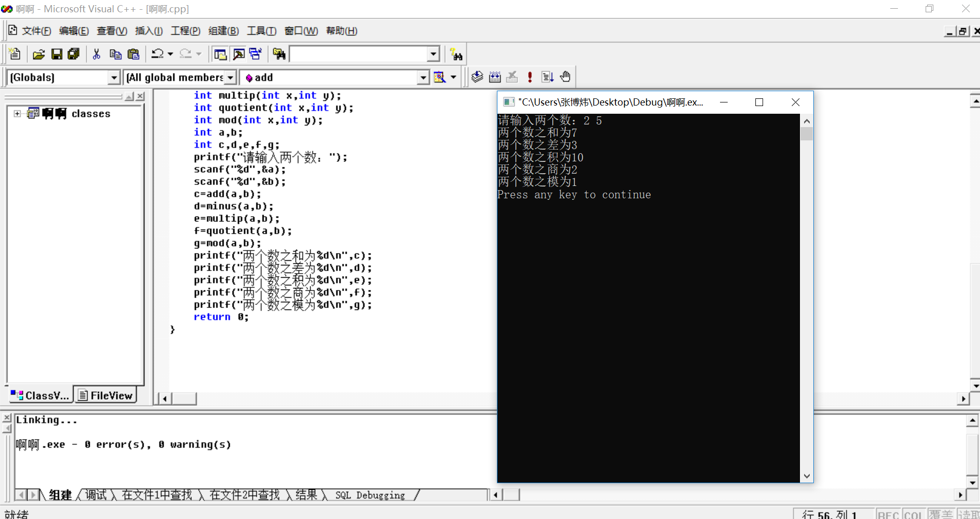Paste from clipboard using the paste icon
The height and width of the screenshot is (519, 980).
pos(133,54)
